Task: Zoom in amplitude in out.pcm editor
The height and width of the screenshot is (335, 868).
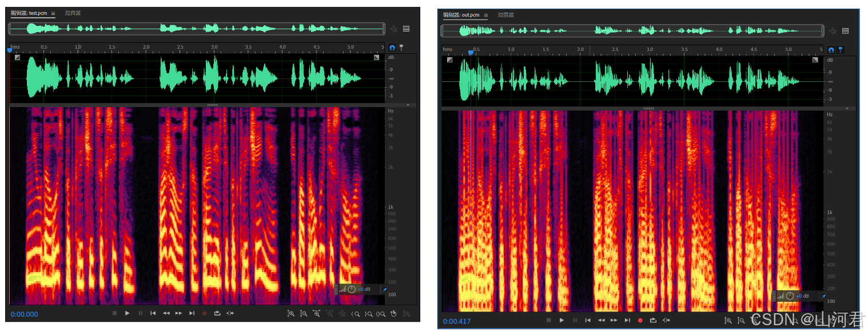Action: tap(728, 321)
